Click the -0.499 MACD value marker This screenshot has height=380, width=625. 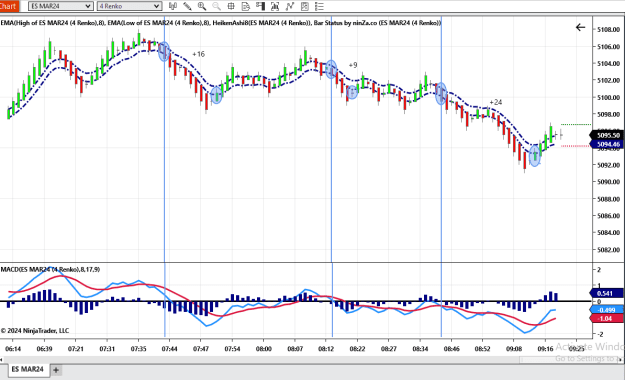point(606,310)
